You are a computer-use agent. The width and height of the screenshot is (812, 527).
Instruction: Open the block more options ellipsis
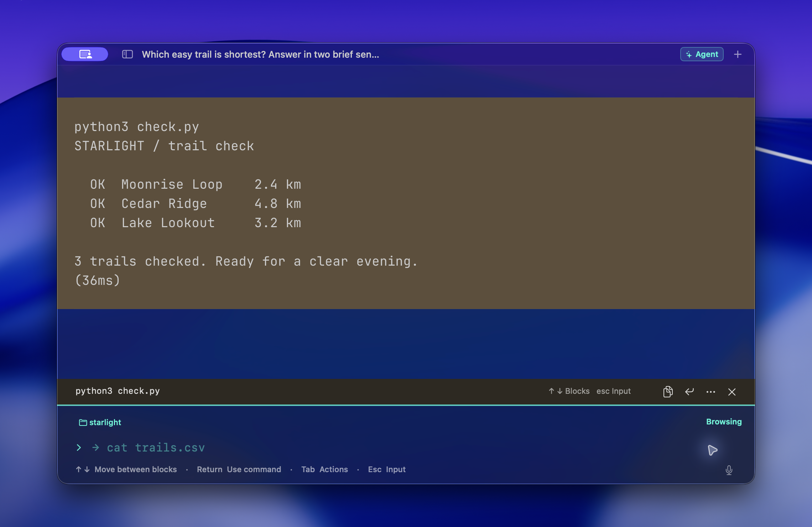pyautogui.click(x=711, y=392)
